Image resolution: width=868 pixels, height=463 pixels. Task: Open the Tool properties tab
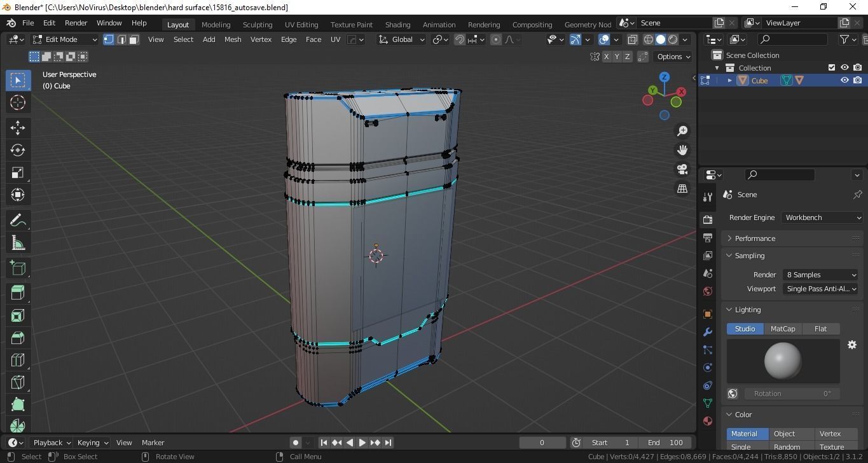pyautogui.click(x=708, y=197)
